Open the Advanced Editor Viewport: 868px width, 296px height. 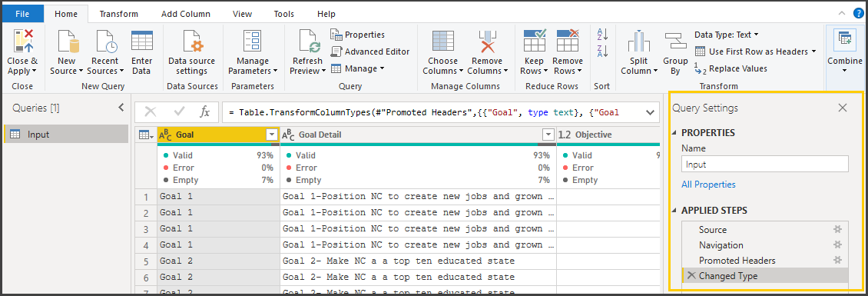(x=369, y=52)
